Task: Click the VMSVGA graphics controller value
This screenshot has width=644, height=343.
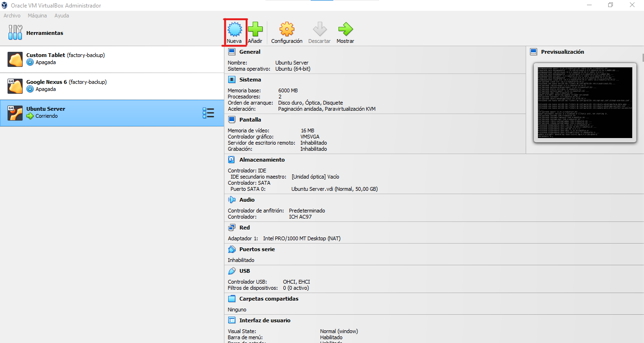Action: click(310, 137)
